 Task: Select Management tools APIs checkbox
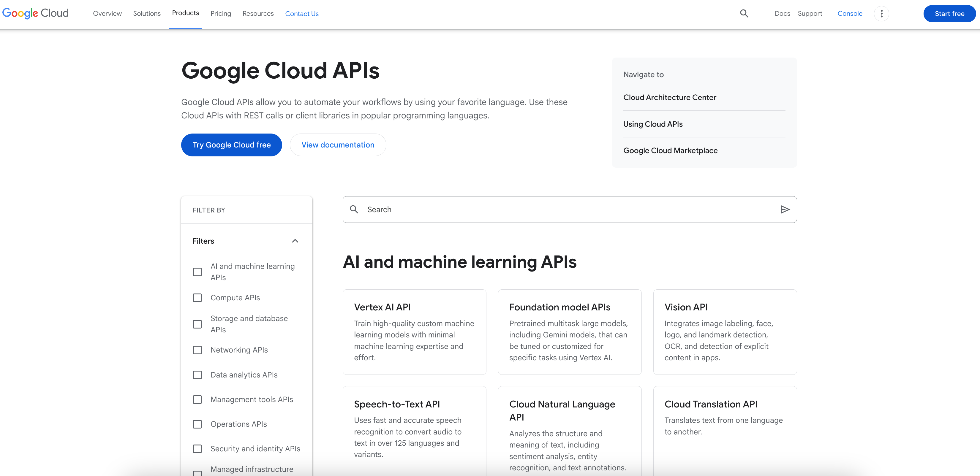[197, 399]
